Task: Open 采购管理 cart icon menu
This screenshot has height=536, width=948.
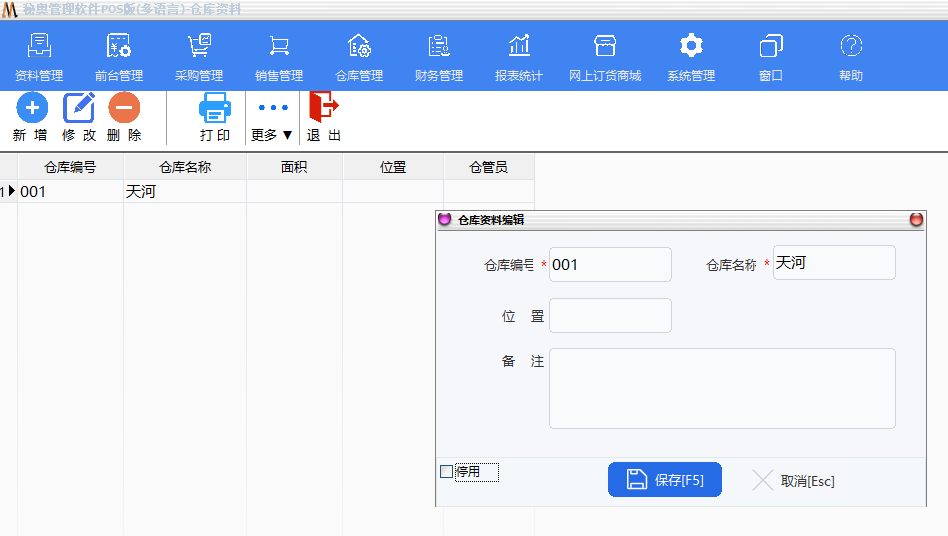Action: click(x=199, y=46)
